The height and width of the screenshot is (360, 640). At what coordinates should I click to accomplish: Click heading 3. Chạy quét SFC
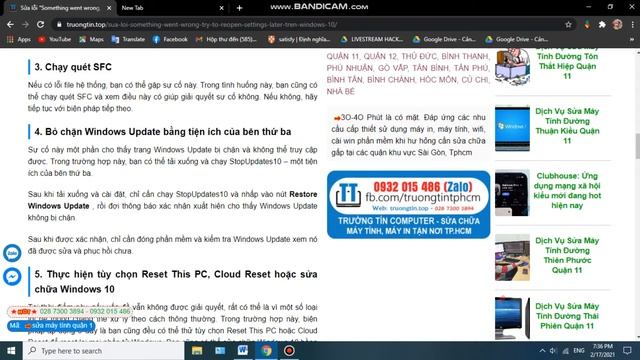[x=73, y=67]
